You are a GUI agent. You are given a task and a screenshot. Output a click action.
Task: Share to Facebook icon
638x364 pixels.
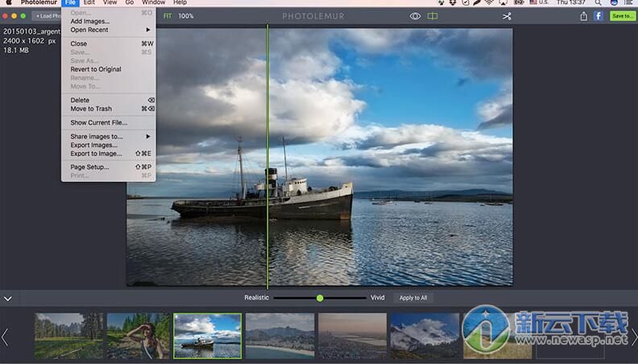click(x=598, y=16)
